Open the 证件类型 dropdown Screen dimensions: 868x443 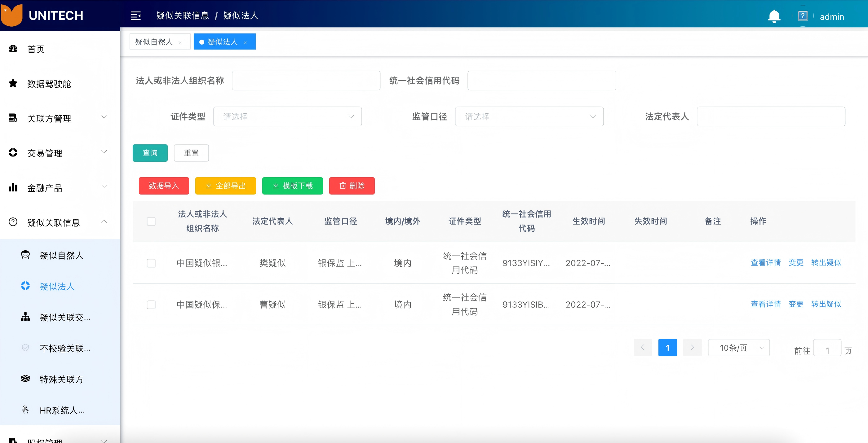click(x=287, y=116)
